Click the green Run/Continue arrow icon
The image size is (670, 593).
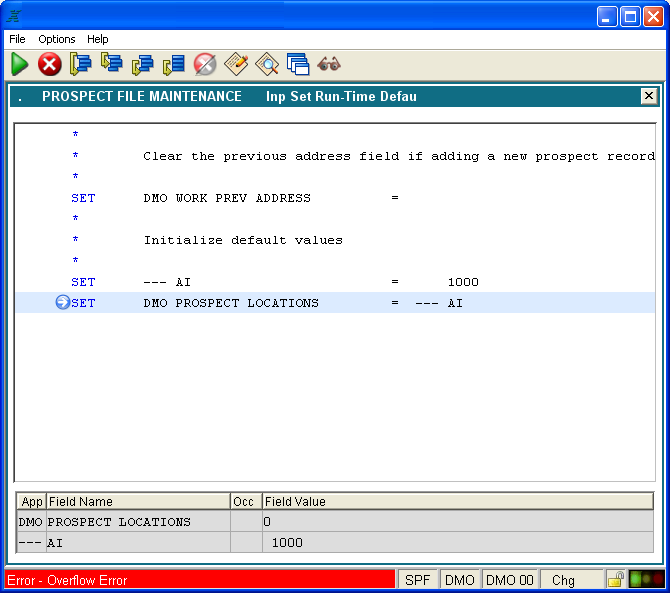[x=20, y=64]
